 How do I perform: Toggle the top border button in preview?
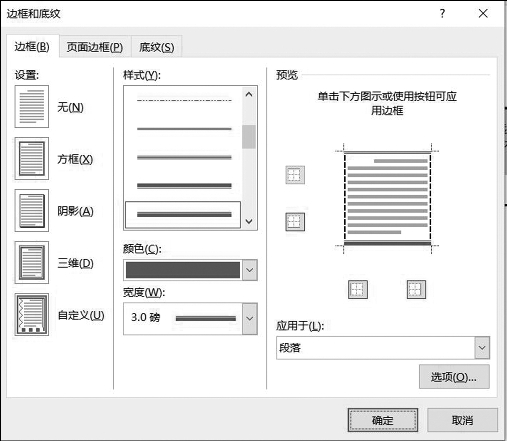point(295,175)
